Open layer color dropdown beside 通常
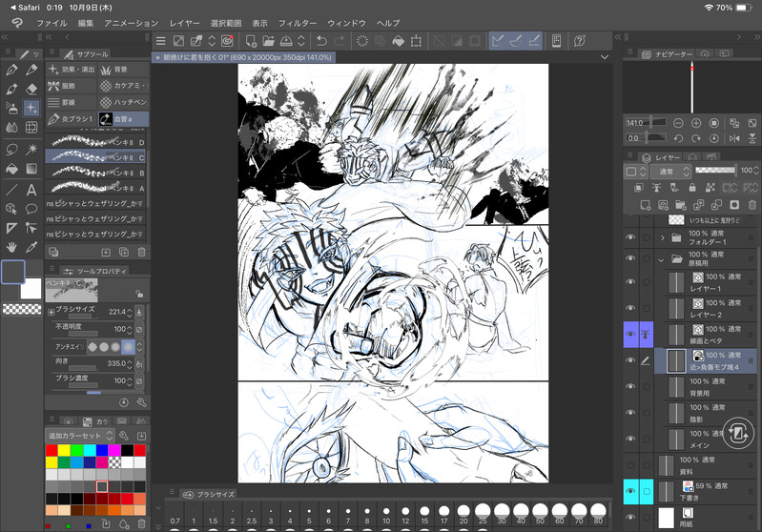The height and width of the screenshot is (532, 762). tap(636, 171)
